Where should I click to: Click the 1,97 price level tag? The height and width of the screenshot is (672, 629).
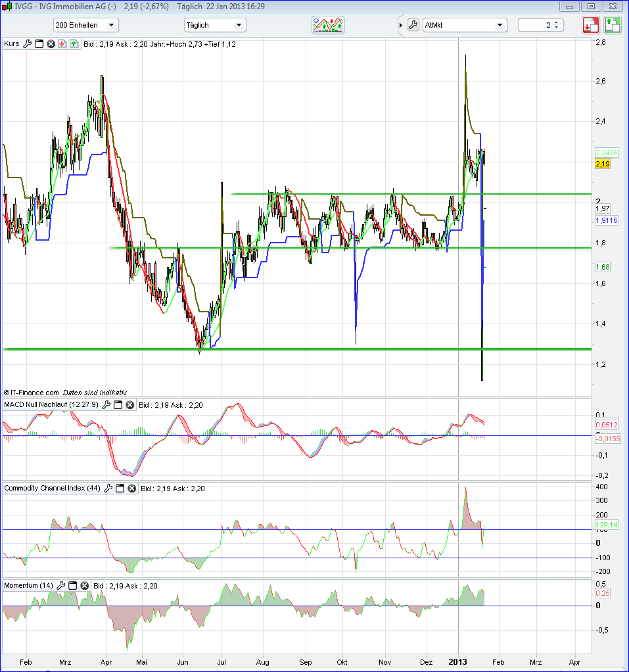click(603, 208)
